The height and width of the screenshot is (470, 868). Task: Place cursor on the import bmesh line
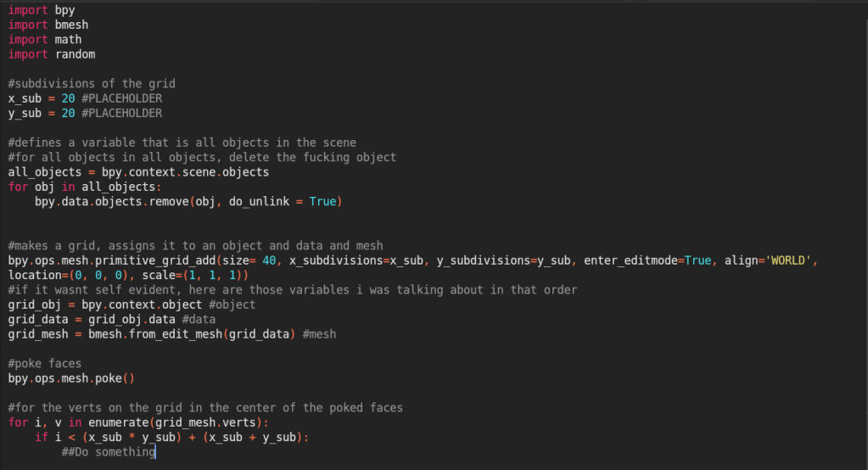tap(48, 25)
